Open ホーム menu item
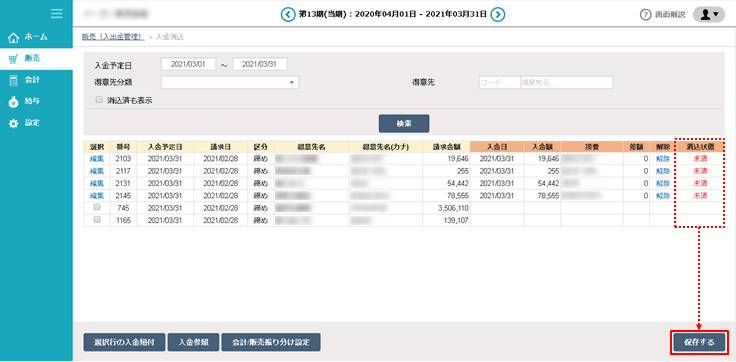Viewport: 736px width, 362px height. (36, 37)
